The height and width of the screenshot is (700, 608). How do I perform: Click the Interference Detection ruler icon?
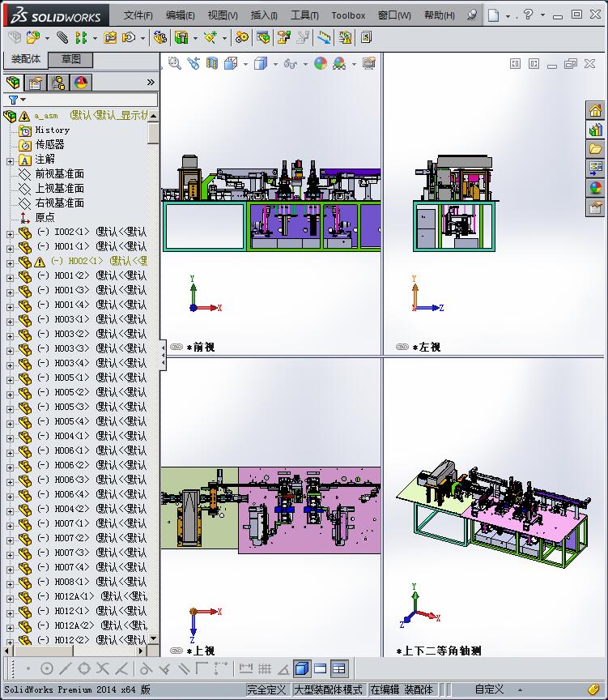(325, 37)
